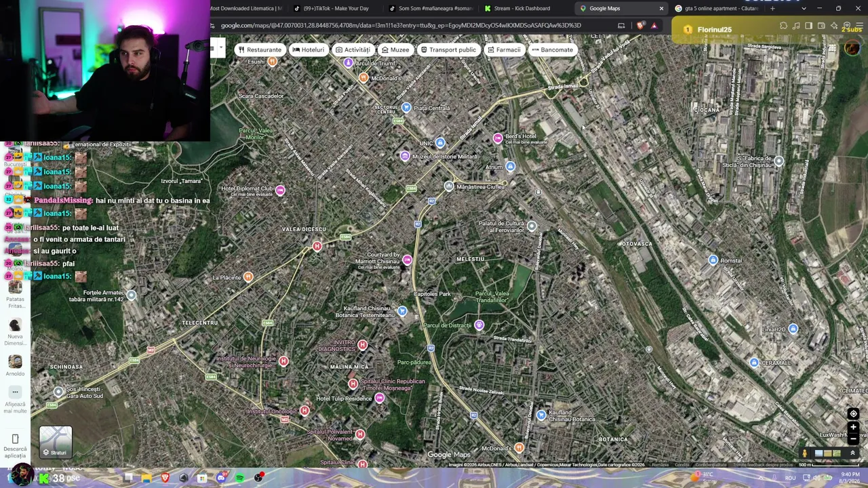Filter map by Hoteluri
The image size is (868, 488).
(x=308, y=49)
